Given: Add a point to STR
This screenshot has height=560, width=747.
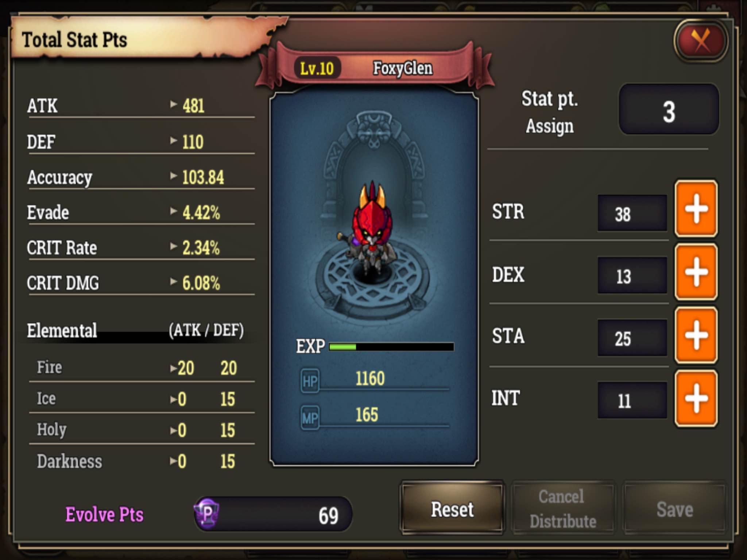Looking at the screenshot, I should pos(696,209).
